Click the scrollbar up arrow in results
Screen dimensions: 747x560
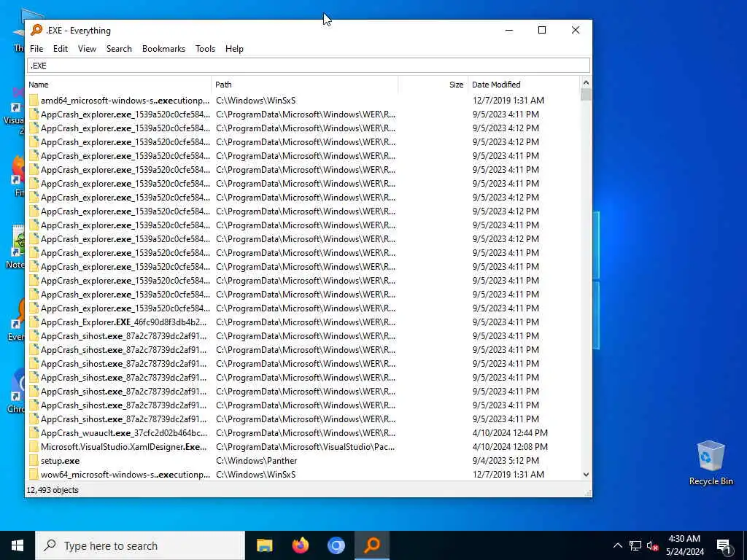pyautogui.click(x=586, y=83)
